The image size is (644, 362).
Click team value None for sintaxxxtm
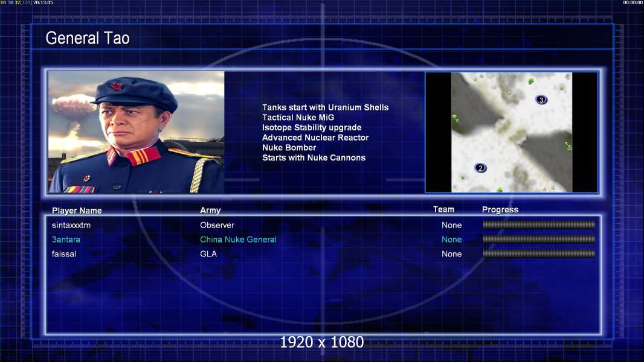point(451,225)
